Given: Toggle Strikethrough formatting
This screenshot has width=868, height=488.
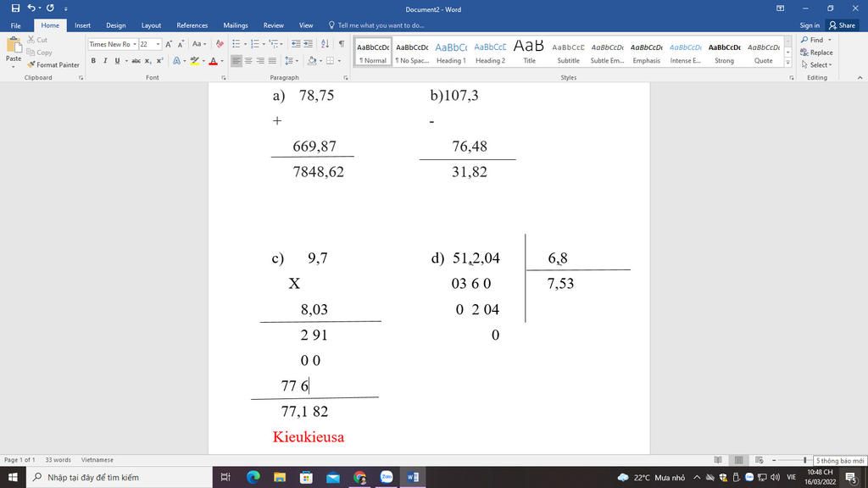Looking at the screenshot, I should 136,61.
